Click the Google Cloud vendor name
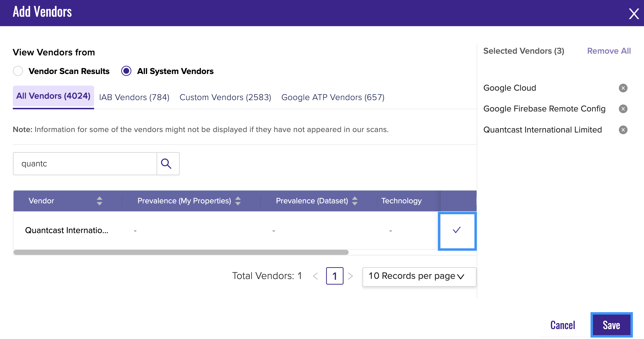Viewport: 644px width, 339px height. tap(510, 88)
